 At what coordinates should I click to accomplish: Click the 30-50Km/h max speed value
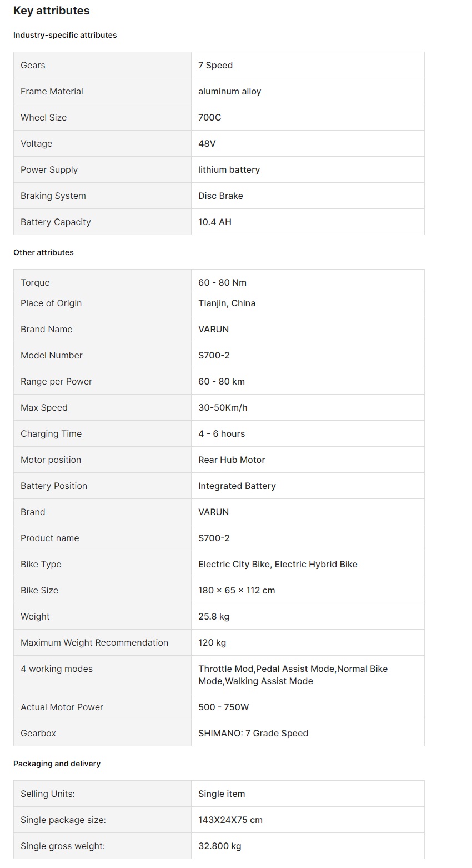pyautogui.click(x=223, y=407)
